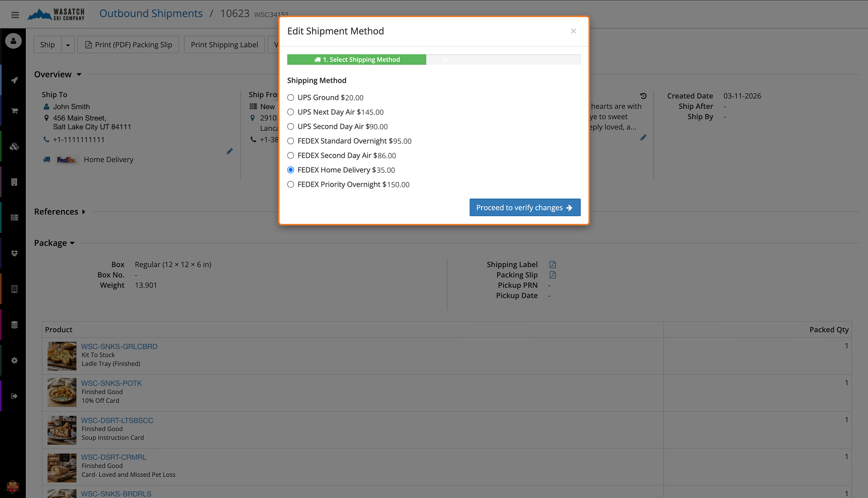Select FEDEX Priority Overnight $150.00
The height and width of the screenshot is (498, 868).
291,185
